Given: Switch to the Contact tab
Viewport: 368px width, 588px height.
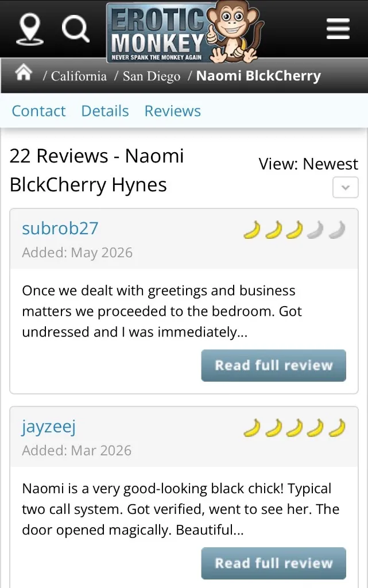Looking at the screenshot, I should point(38,111).
